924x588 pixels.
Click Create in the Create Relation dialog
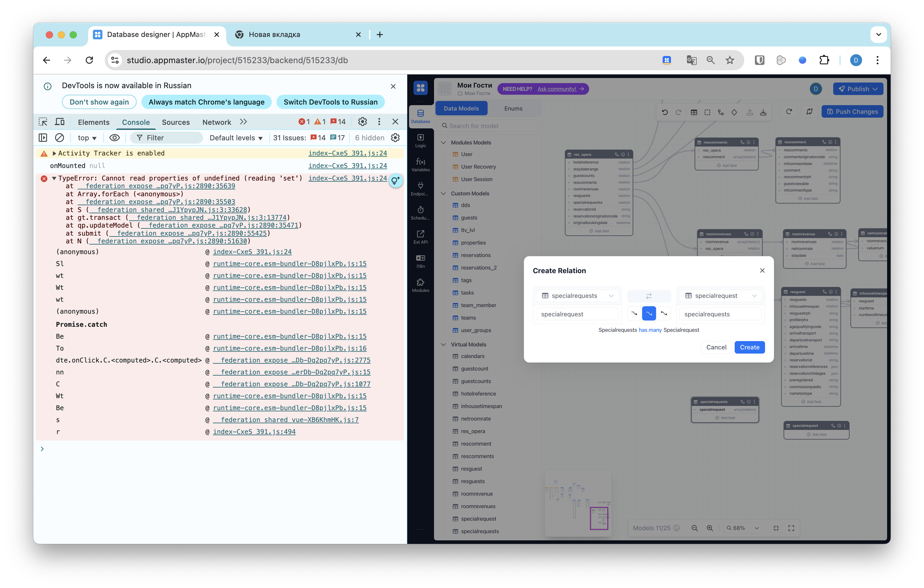[749, 347]
